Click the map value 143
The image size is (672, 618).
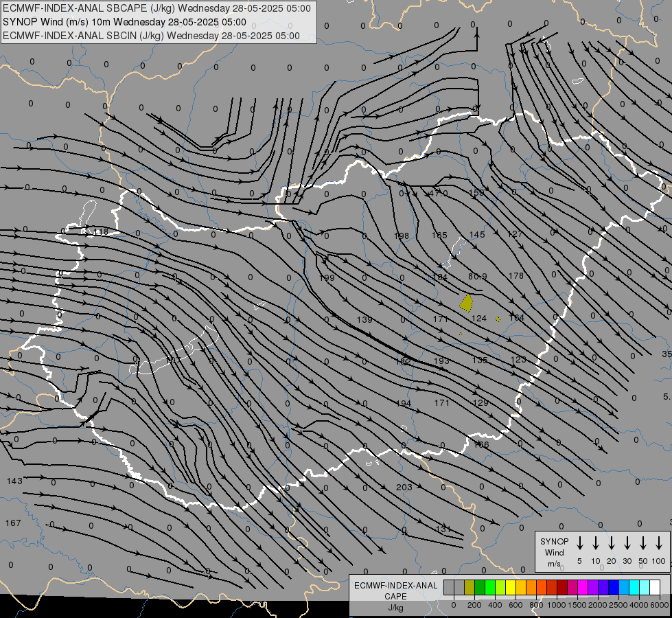14,481
